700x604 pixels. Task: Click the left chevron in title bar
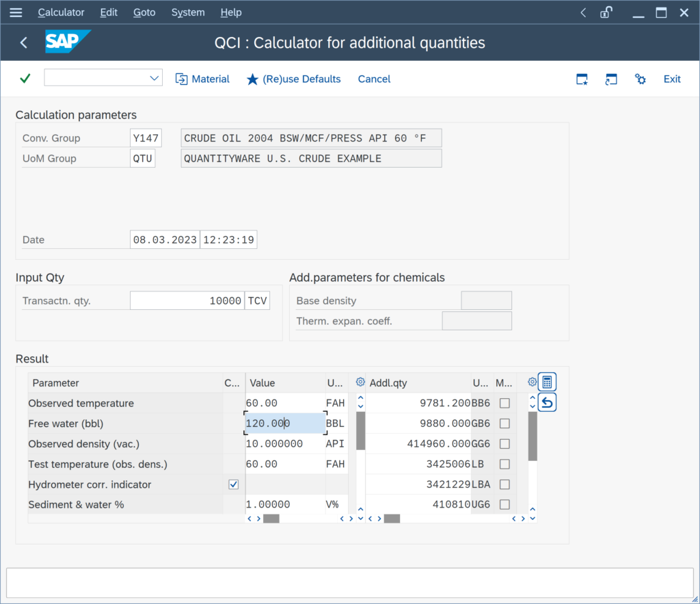[x=583, y=12]
